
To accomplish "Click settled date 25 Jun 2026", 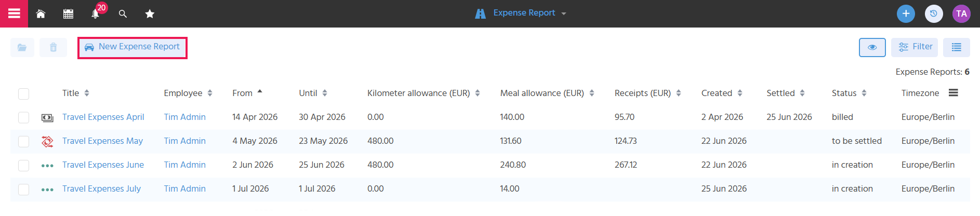I will pyautogui.click(x=789, y=117).
